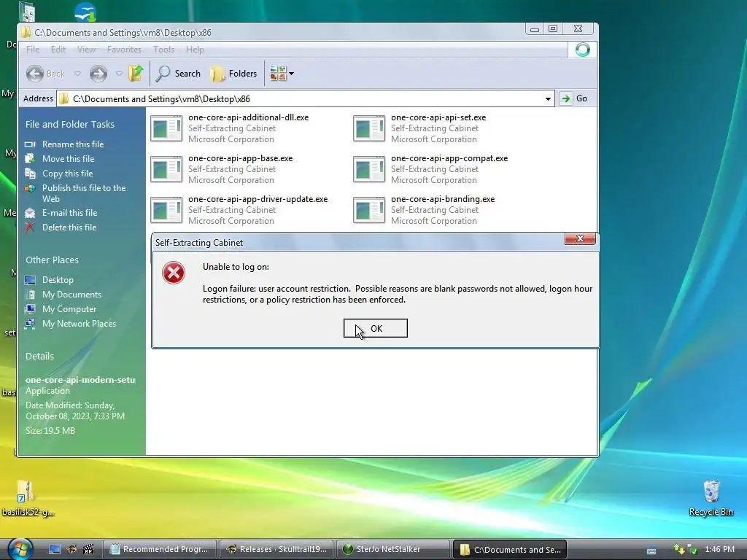747x560 pixels.
Task: Close the Self-Extracting Cabinet error dialog
Action: 580,238
